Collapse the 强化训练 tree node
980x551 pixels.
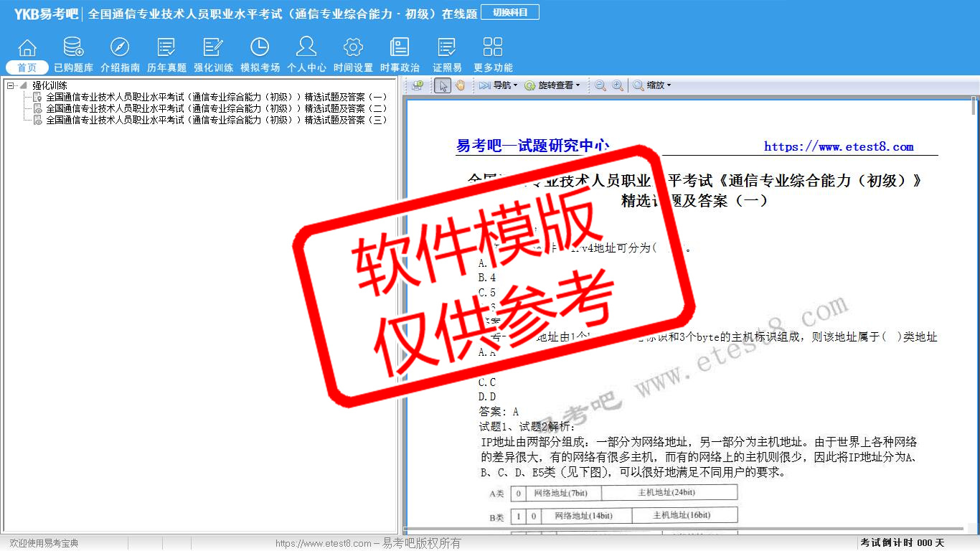pos(11,85)
